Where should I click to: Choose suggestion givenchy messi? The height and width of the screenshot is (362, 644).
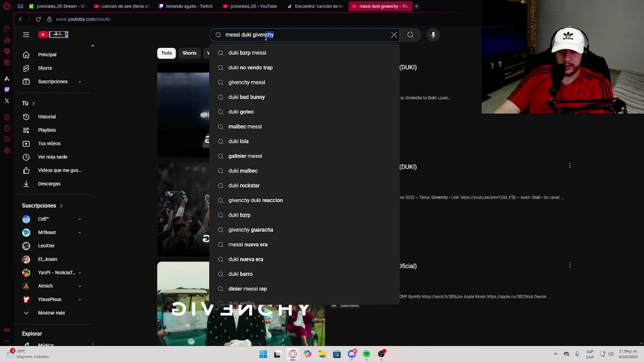pos(305,82)
